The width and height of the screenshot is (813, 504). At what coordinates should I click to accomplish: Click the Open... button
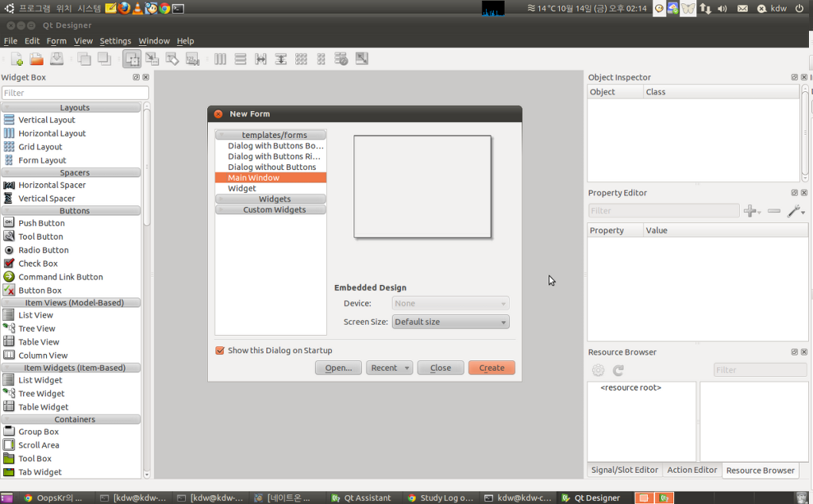tap(338, 367)
